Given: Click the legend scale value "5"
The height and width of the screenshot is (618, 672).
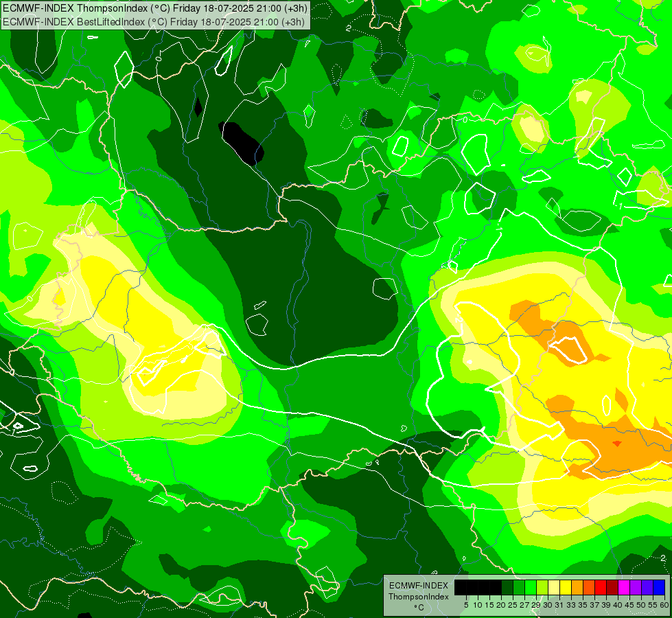Looking at the screenshot, I should tap(466, 605).
